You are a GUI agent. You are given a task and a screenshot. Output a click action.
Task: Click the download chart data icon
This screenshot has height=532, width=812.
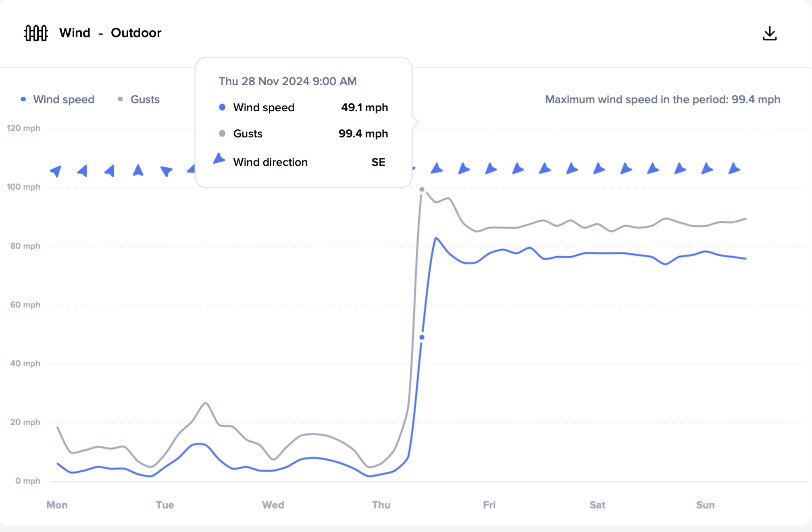pyautogui.click(x=770, y=33)
